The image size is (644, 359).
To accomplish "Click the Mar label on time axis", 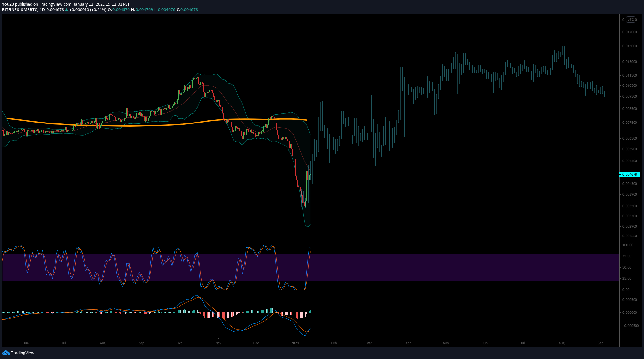I will tap(369, 343).
